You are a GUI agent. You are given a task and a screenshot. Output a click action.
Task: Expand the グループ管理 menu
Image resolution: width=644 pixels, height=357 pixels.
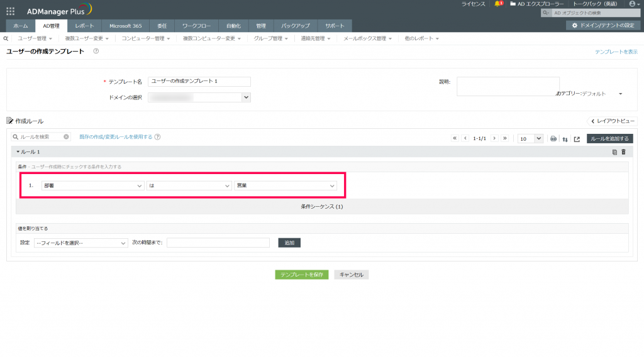tap(270, 38)
